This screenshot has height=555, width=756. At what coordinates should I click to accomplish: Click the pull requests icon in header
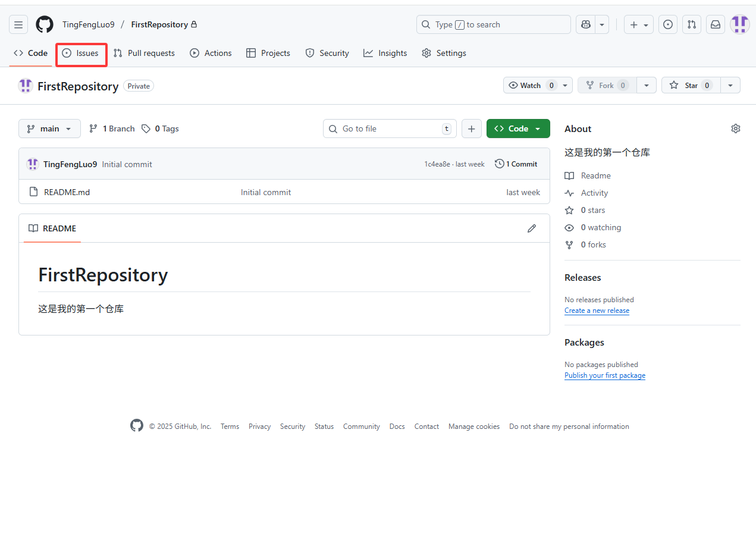coord(692,24)
